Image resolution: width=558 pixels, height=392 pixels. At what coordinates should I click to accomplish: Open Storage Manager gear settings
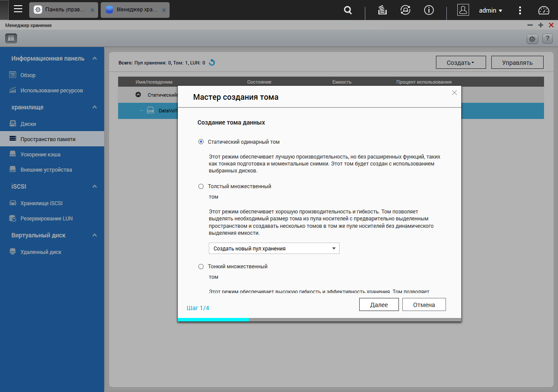532,39
